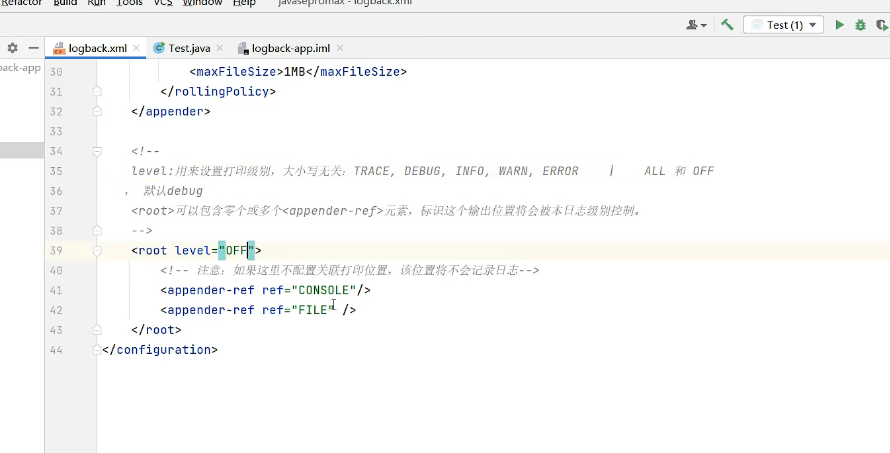Collapse the root element fold at line 39
The height and width of the screenshot is (453, 890).
click(x=97, y=250)
